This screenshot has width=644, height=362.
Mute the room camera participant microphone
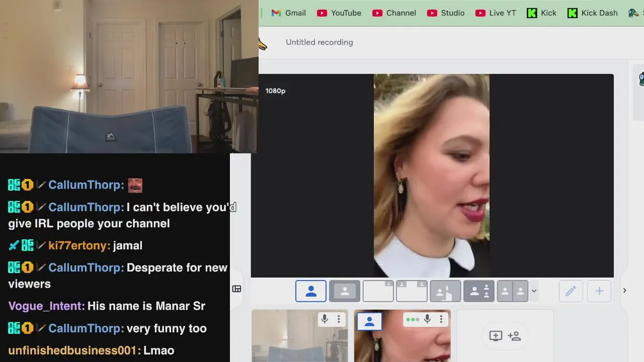click(325, 319)
